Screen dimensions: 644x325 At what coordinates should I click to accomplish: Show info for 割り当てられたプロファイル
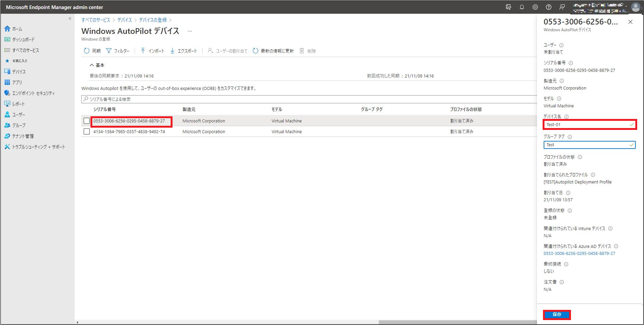coord(593,175)
